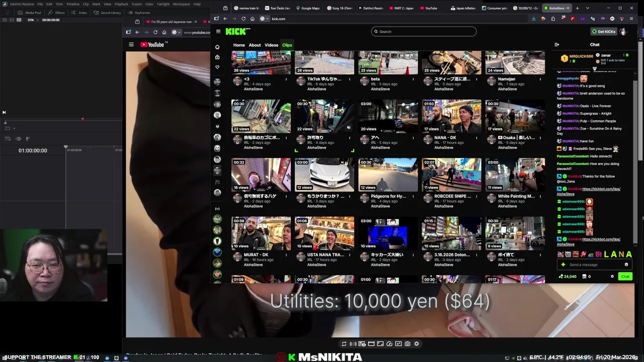
Task: Open the Index panel in DaVinci Resolve
Action: (x=80, y=13)
